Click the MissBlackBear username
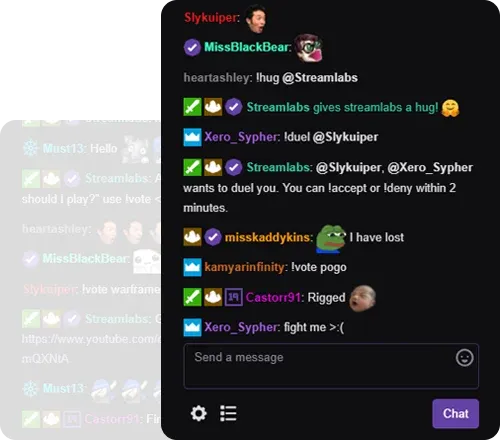The image size is (500, 440). (x=246, y=47)
